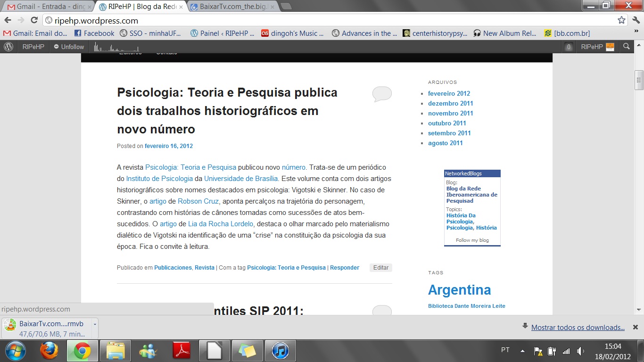The height and width of the screenshot is (362, 644).
Task: Open Firefox from the Windows taskbar
Action: [49, 351]
